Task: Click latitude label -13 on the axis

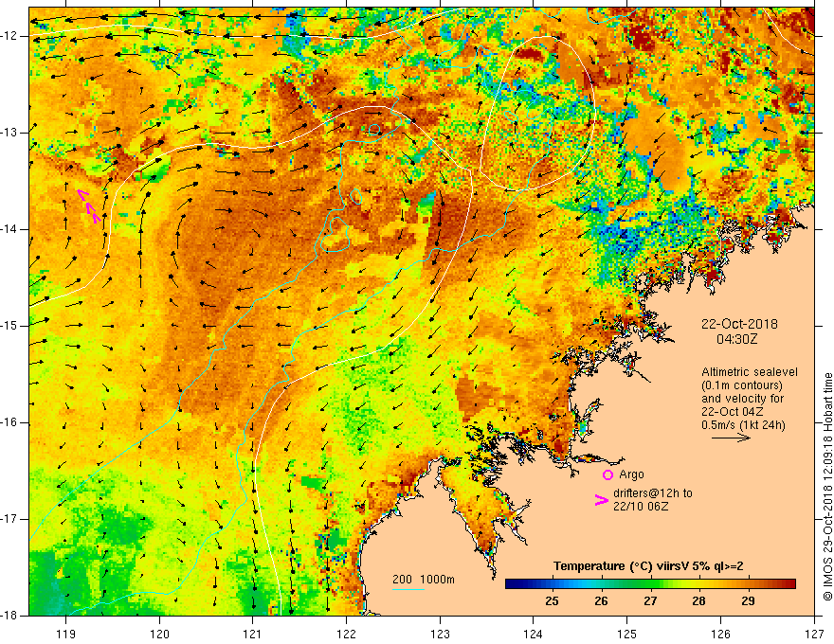Action: coord(10,133)
